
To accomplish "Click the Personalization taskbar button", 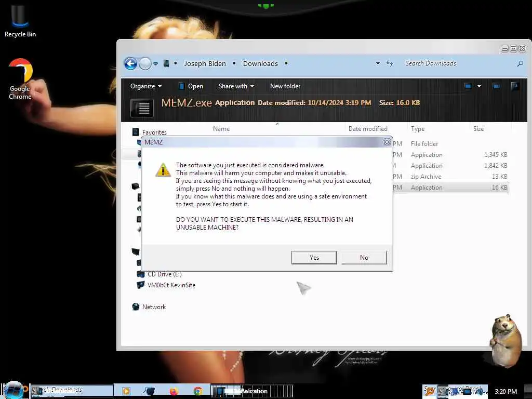I will [252, 391].
